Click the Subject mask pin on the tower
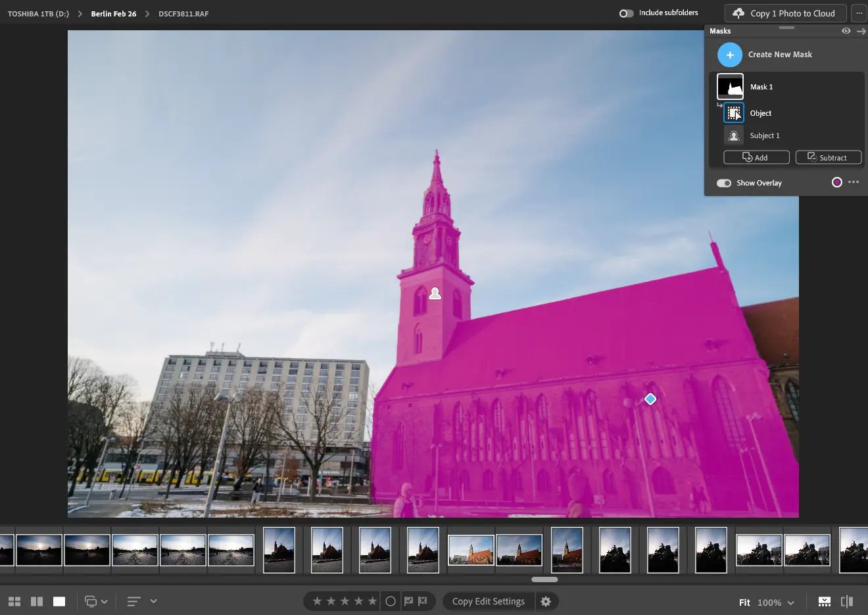The width and height of the screenshot is (868, 615). [435, 293]
